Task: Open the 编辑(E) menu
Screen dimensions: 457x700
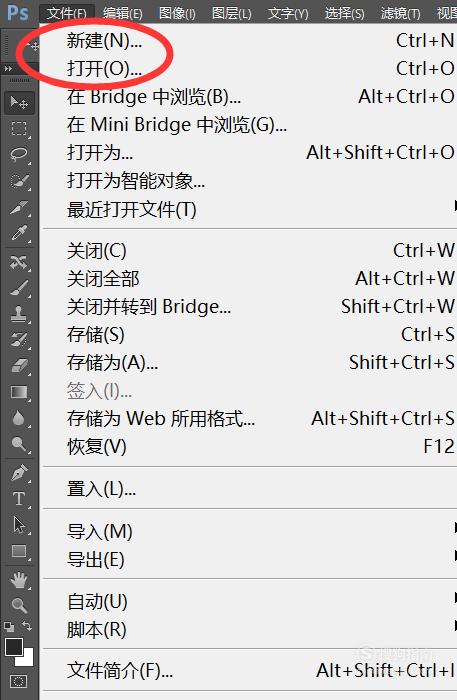Action: [x=123, y=13]
